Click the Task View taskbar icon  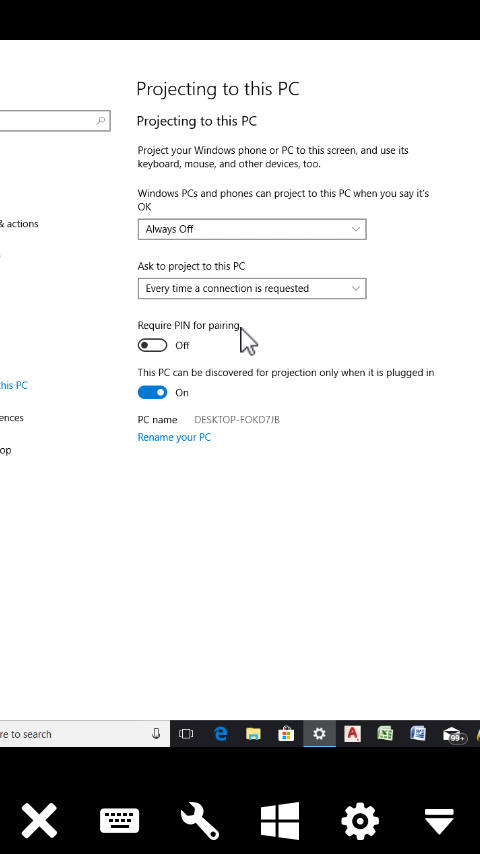click(x=186, y=734)
